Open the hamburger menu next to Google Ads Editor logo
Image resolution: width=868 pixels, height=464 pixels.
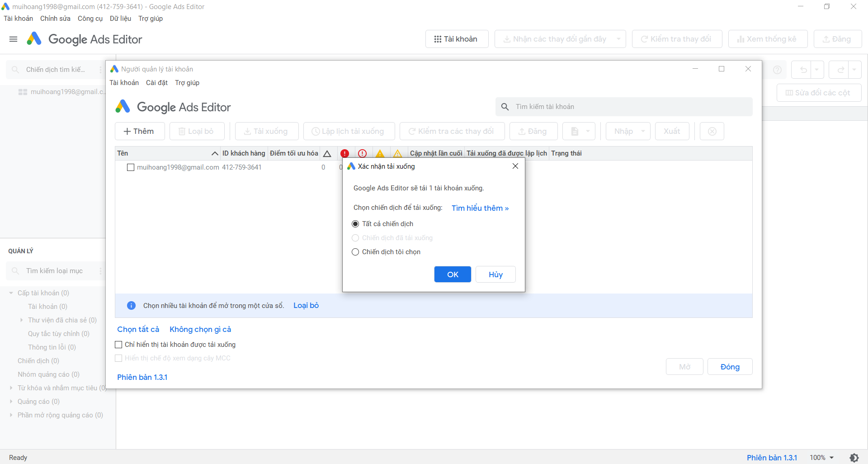point(14,39)
